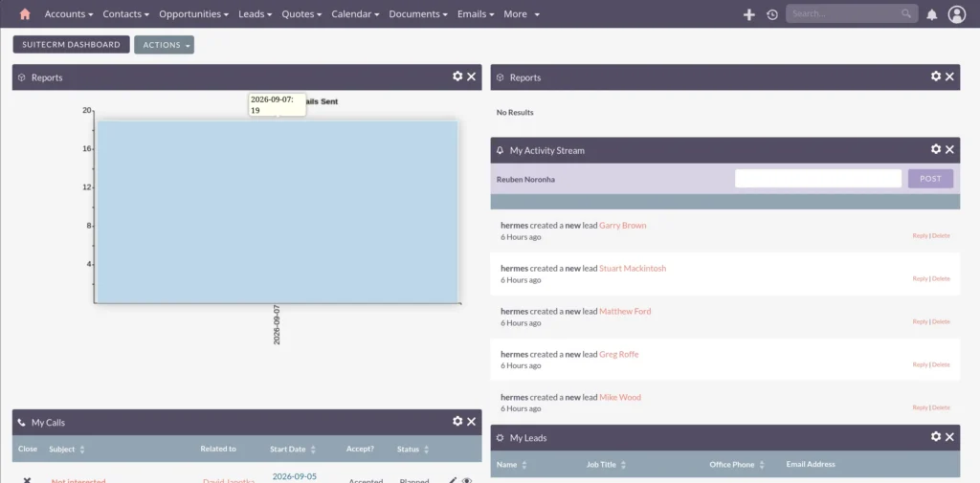Click the Email Address column header

coord(811,465)
